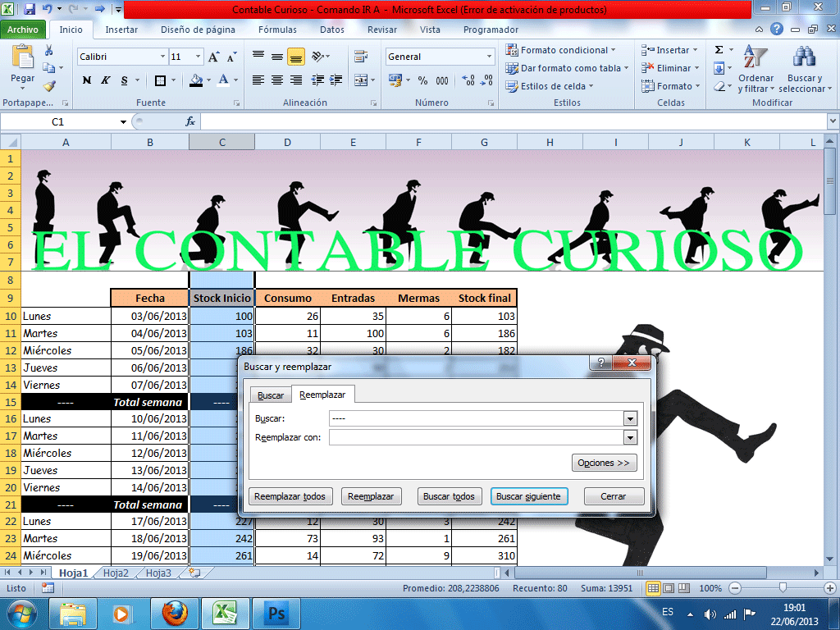Click the Reemplazar button
Viewport: 840px width, 630px height.
[x=371, y=496]
